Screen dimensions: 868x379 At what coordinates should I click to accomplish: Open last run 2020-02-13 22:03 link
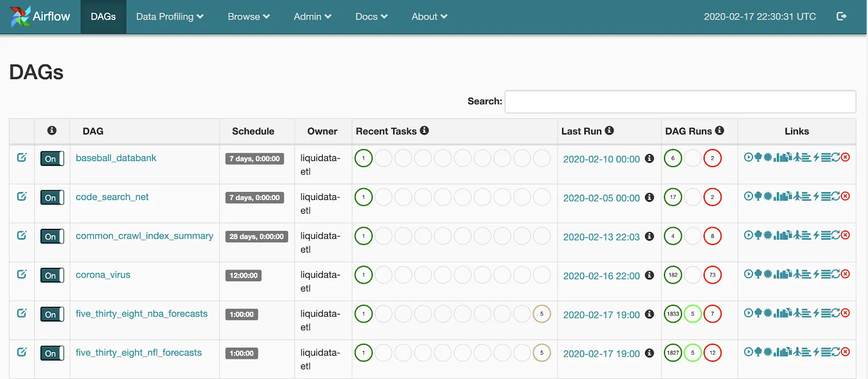602,237
